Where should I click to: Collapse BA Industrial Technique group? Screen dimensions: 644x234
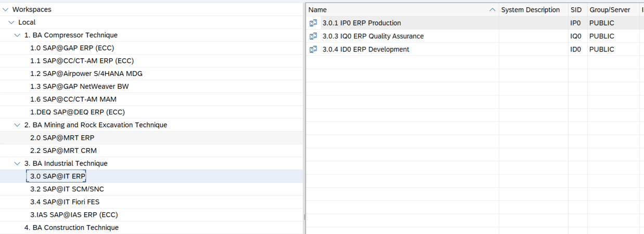[x=18, y=163]
